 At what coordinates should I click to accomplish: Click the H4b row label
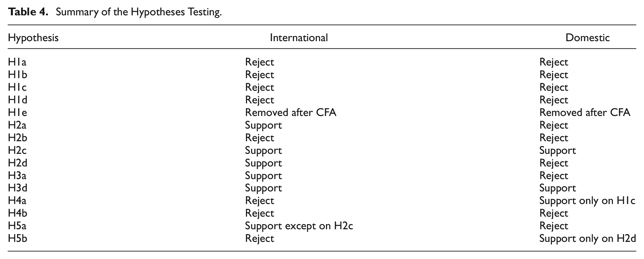coord(17,213)
